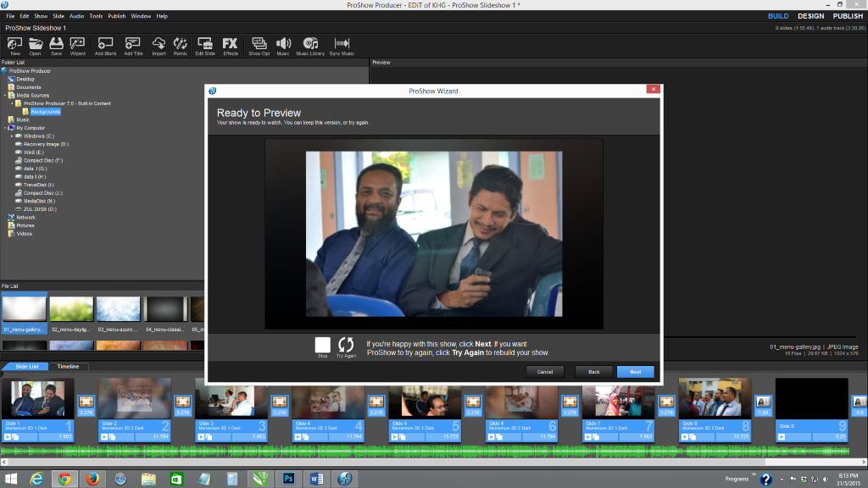Screen dimensions: 868x488
Task: Switch to the DESIGN workspace
Action: [810, 16]
